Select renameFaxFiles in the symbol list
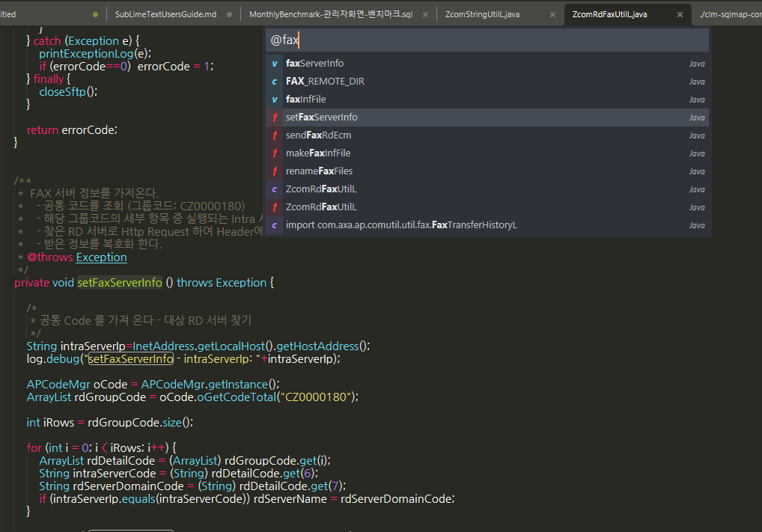Screen dimensions: 762x532 point(487,171)
